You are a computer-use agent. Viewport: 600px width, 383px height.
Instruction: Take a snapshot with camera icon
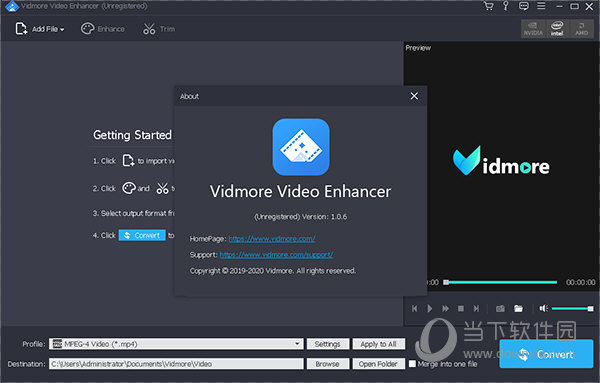(500, 308)
